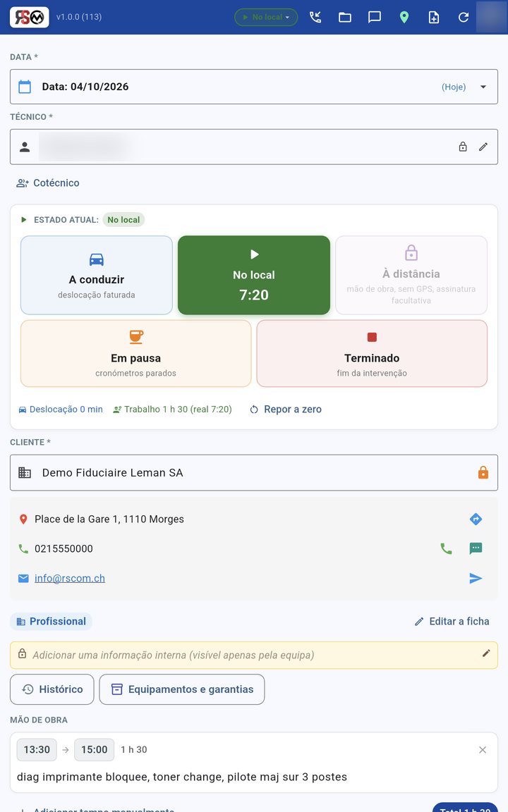Open the folder icon in top bar

point(345,17)
